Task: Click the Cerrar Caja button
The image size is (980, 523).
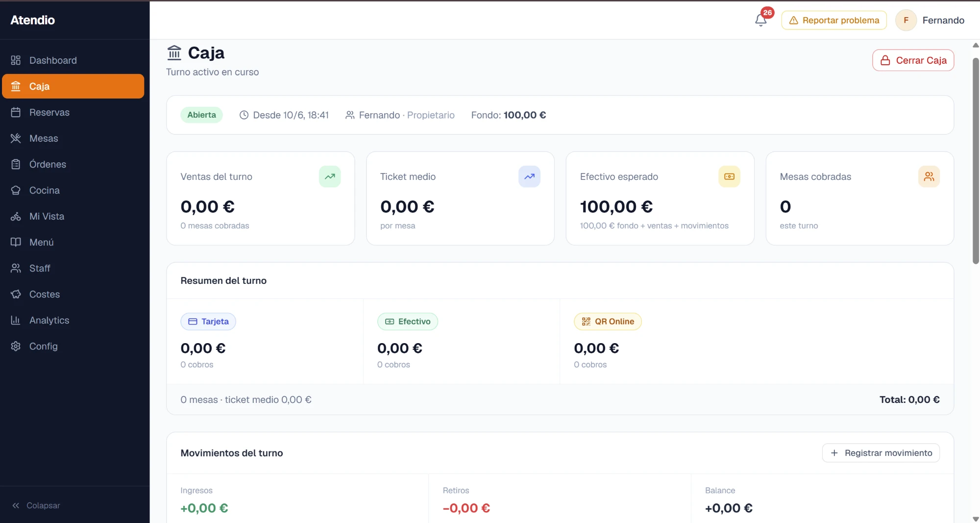Action: pos(913,60)
